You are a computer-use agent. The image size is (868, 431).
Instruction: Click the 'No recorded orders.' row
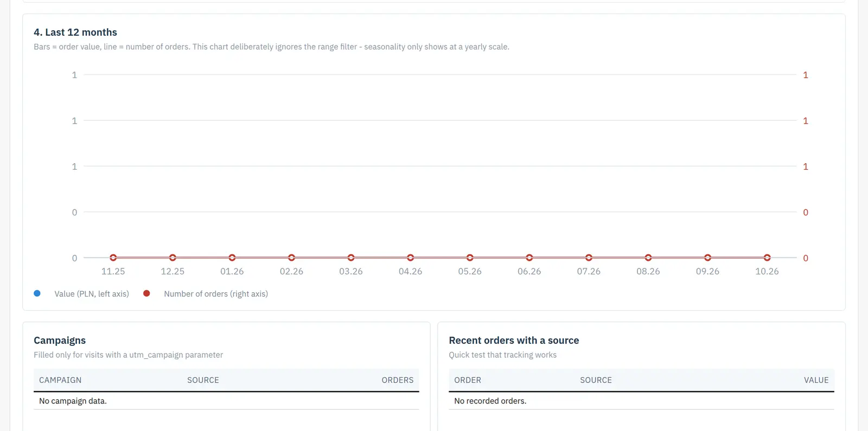pos(641,401)
